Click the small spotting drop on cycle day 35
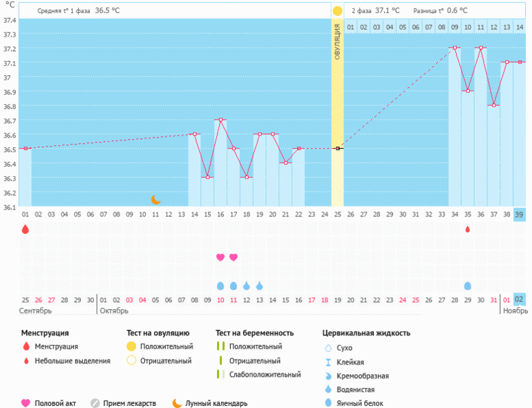532x408 pixels. coord(468,229)
